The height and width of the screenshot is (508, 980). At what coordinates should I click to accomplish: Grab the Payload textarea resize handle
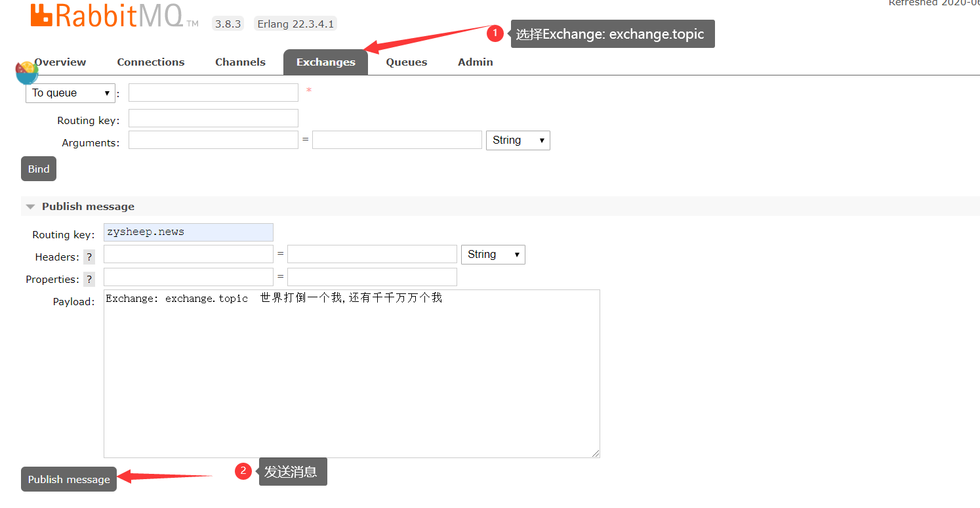tap(596, 454)
